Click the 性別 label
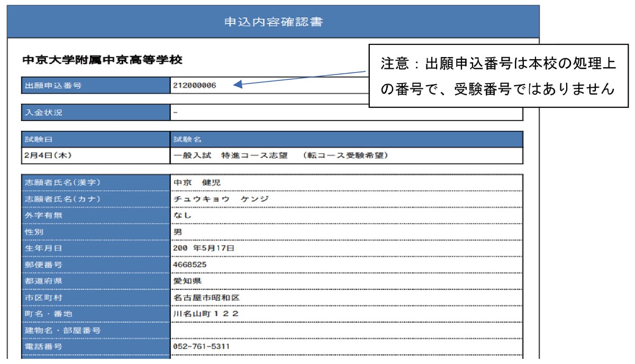 click(34, 232)
